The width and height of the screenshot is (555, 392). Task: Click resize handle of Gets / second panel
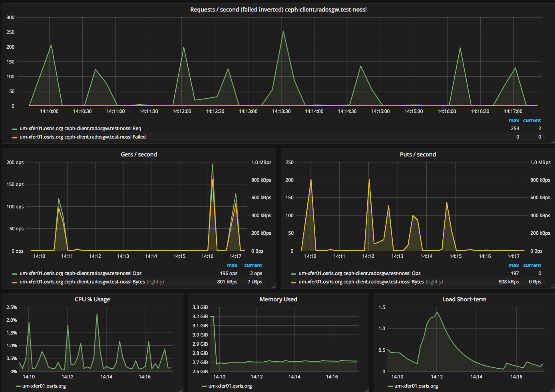click(274, 286)
